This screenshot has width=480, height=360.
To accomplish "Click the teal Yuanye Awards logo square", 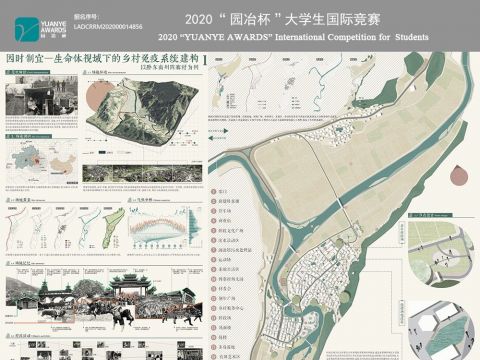I will (x=26, y=29).
